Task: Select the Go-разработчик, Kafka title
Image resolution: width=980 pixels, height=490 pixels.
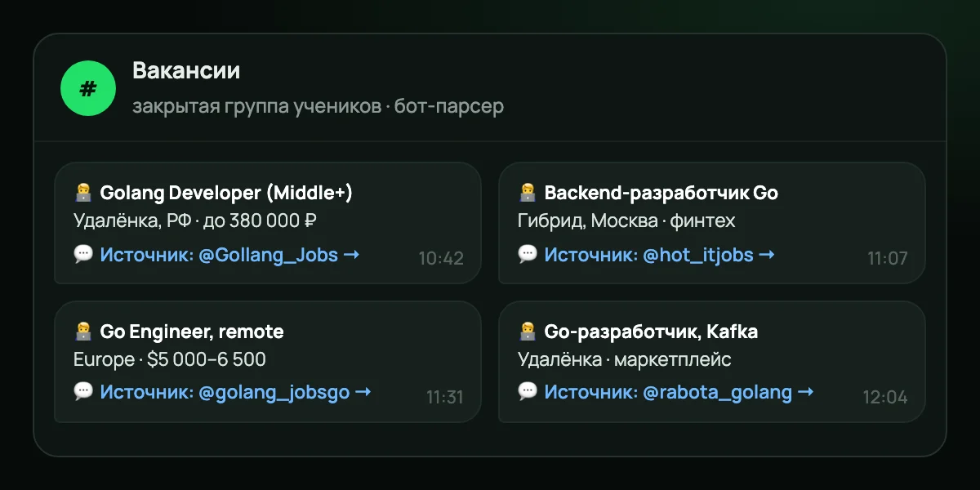Action: 651,332
